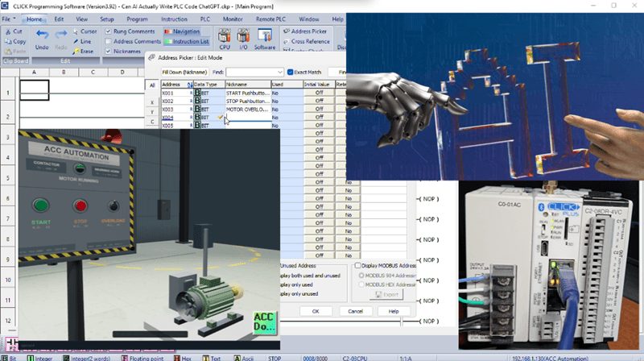Viewport: 644px width, 361px height.
Task: Click the Fill Down (Nickname) button
Action: click(x=184, y=72)
